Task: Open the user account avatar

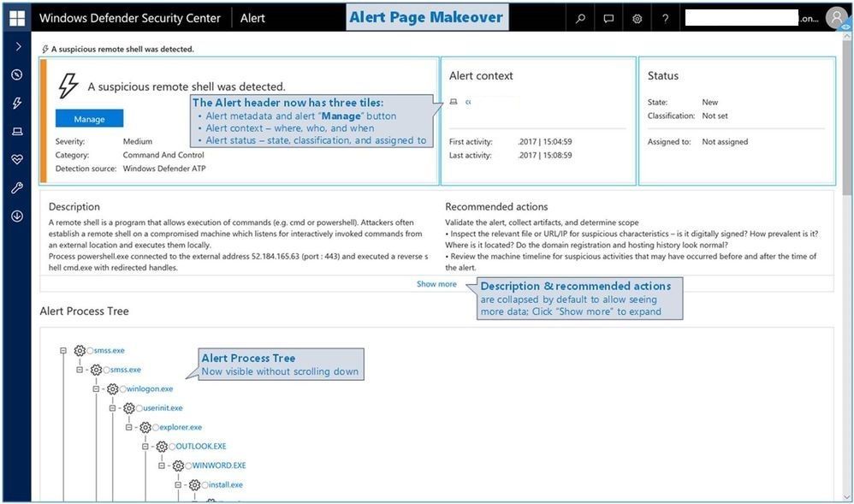Action: click(837, 17)
